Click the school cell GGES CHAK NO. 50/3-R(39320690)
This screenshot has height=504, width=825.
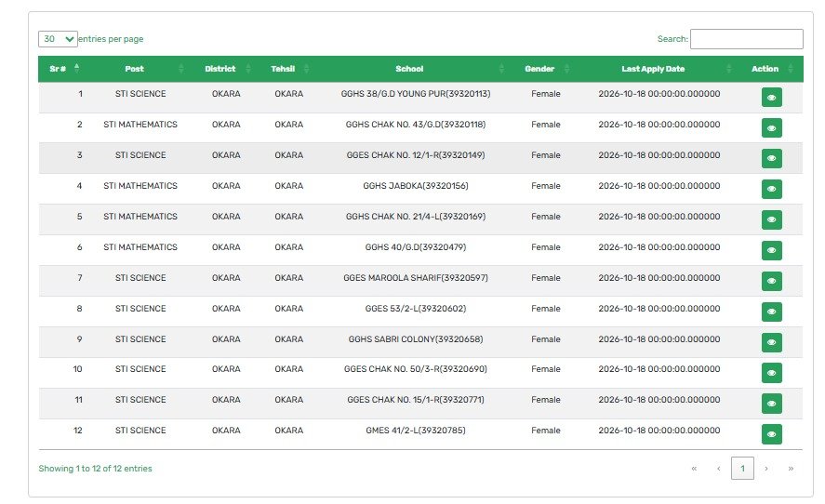[x=416, y=369]
